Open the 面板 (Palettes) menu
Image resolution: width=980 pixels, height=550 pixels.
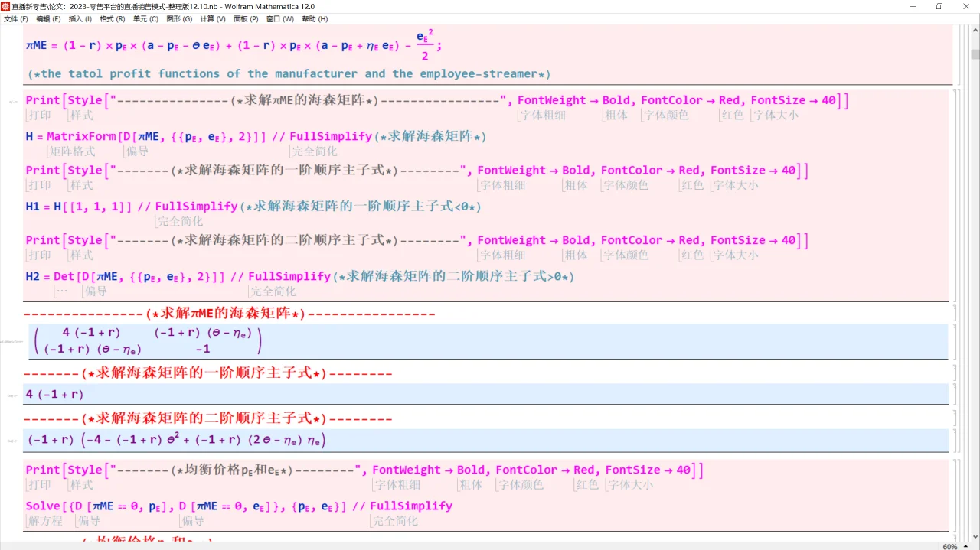[x=245, y=19]
